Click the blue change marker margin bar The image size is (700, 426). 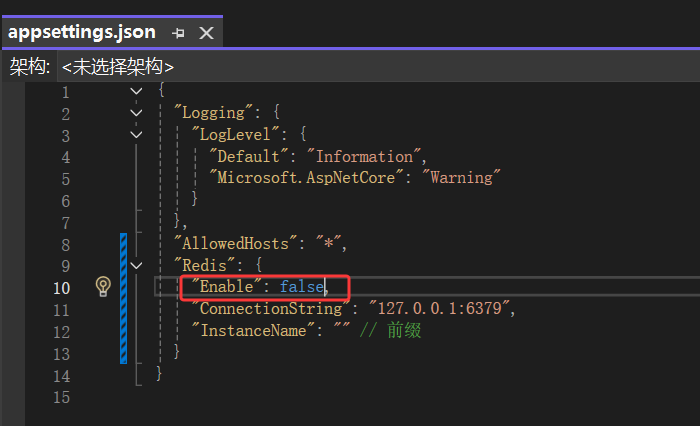[124, 298]
